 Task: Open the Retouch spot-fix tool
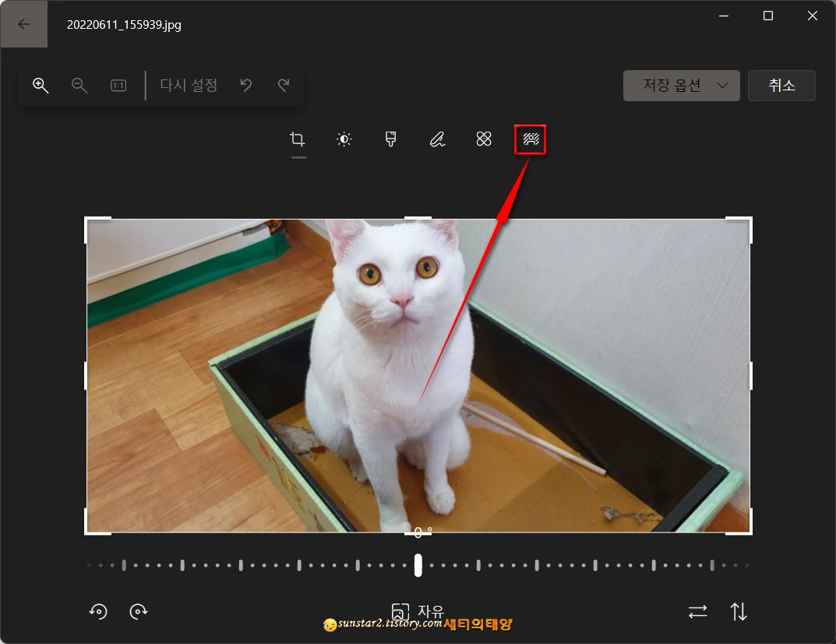point(484,139)
